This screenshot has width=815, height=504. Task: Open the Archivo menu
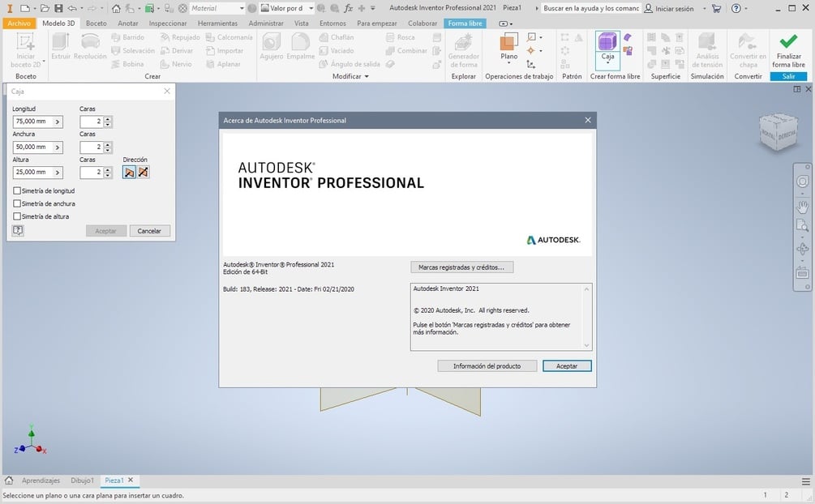click(19, 23)
